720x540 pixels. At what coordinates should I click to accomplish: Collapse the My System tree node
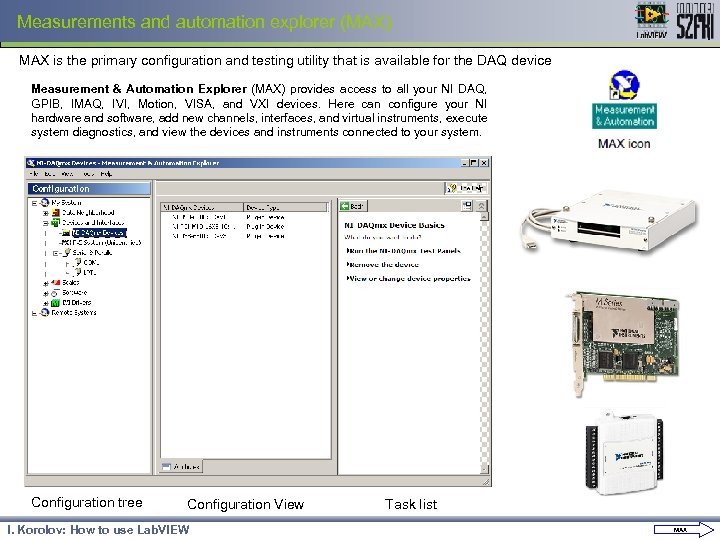tap(34, 203)
